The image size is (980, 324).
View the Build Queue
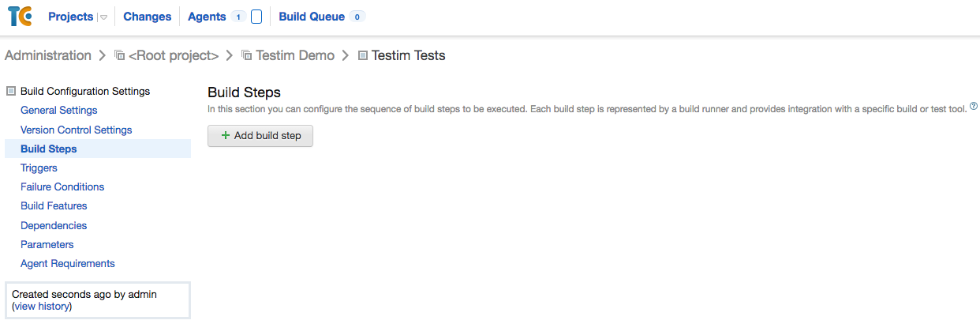[312, 17]
